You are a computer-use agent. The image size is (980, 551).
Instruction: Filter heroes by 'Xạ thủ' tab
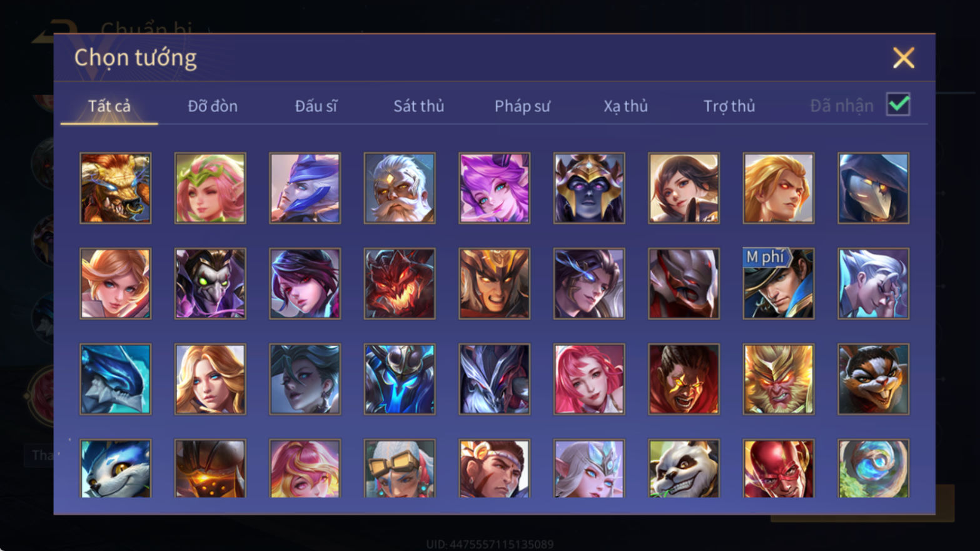tap(625, 106)
